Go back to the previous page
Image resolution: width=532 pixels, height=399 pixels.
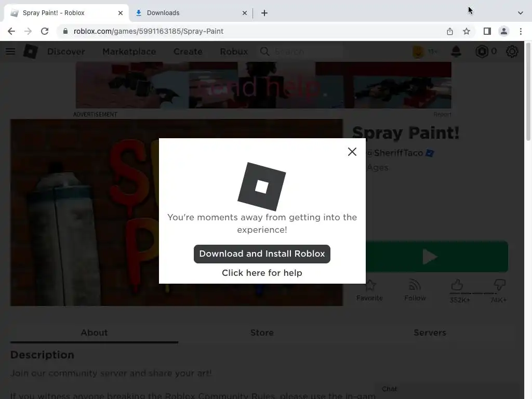(11, 31)
